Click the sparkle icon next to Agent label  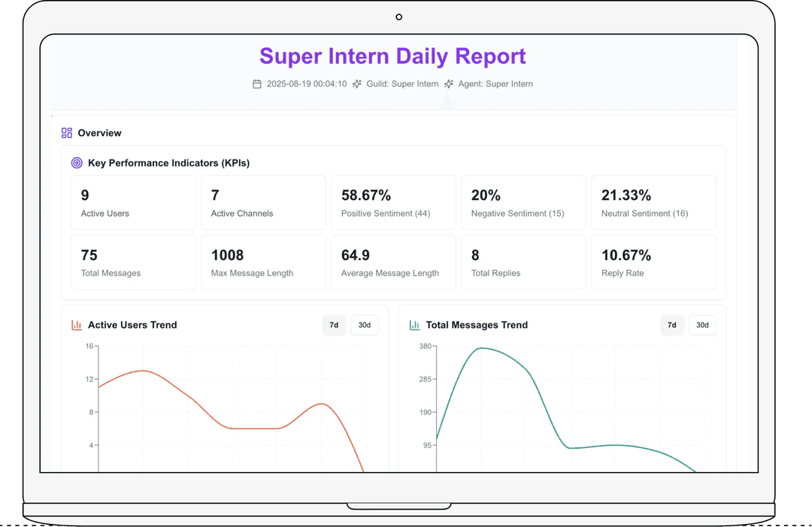pos(450,83)
